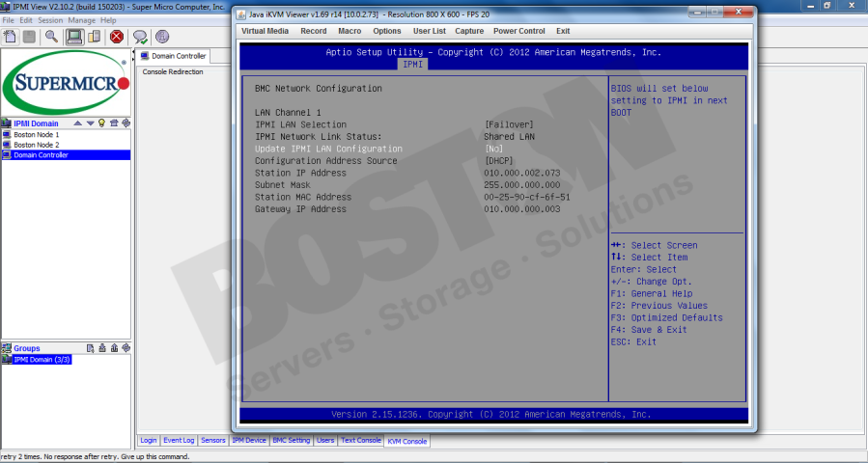This screenshot has width=868, height=463.
Task: Click the IPMI tab in the BIOS screen
Action: click(x=413, y=65)
